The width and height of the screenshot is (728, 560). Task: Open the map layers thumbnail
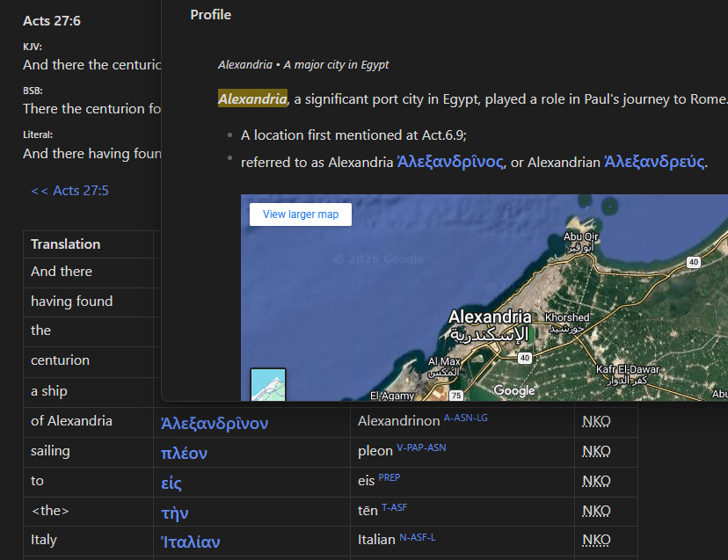pos(268,384)
